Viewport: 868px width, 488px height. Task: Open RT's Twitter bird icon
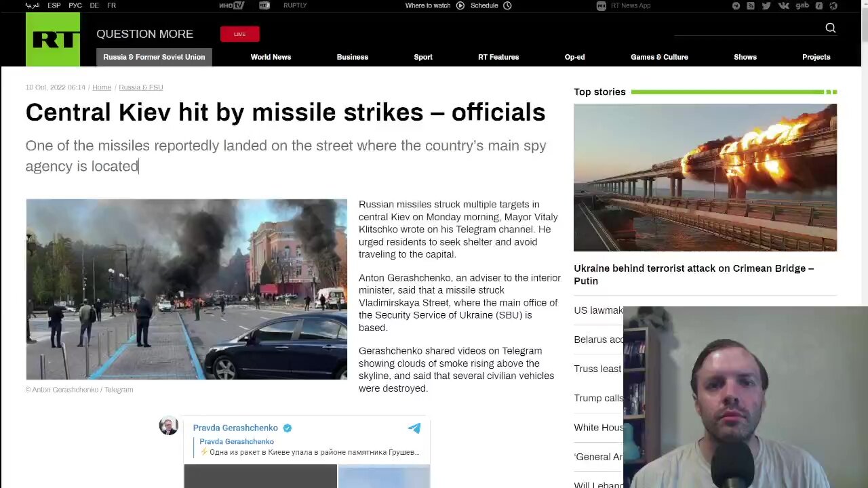click(766, 5)
